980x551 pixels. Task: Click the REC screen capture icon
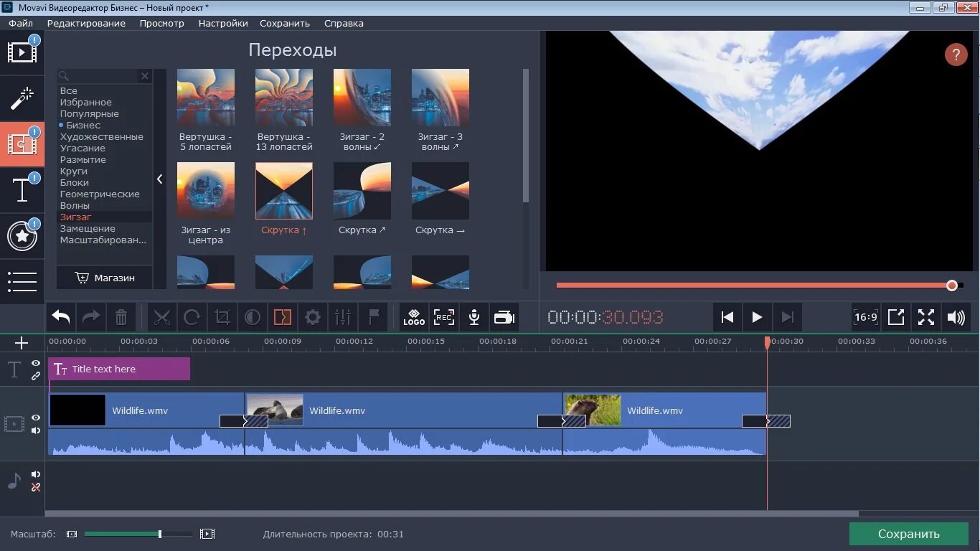[x=444, y=317]
